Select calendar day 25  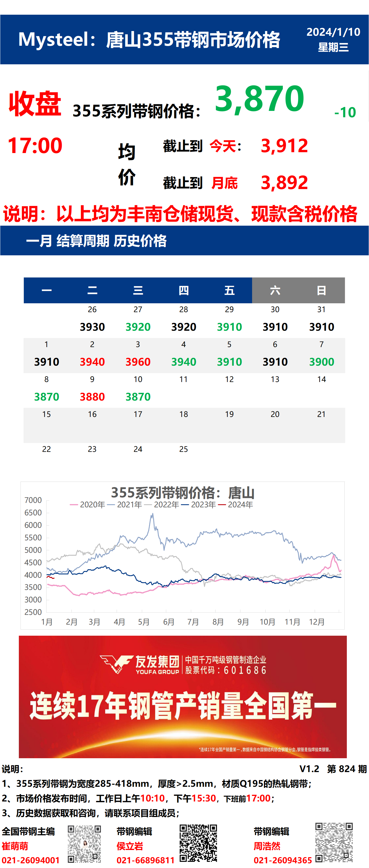183,449
